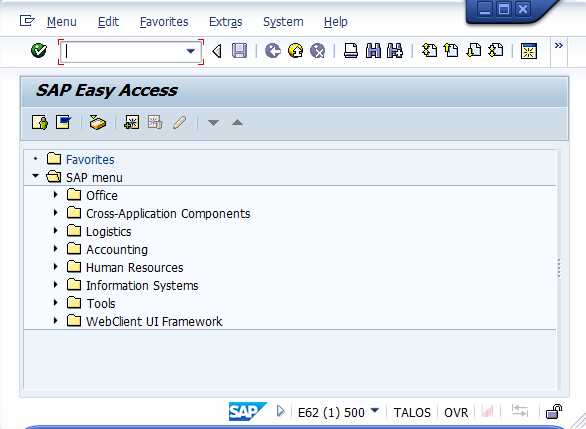Click the Find binoculars icon

373,50
